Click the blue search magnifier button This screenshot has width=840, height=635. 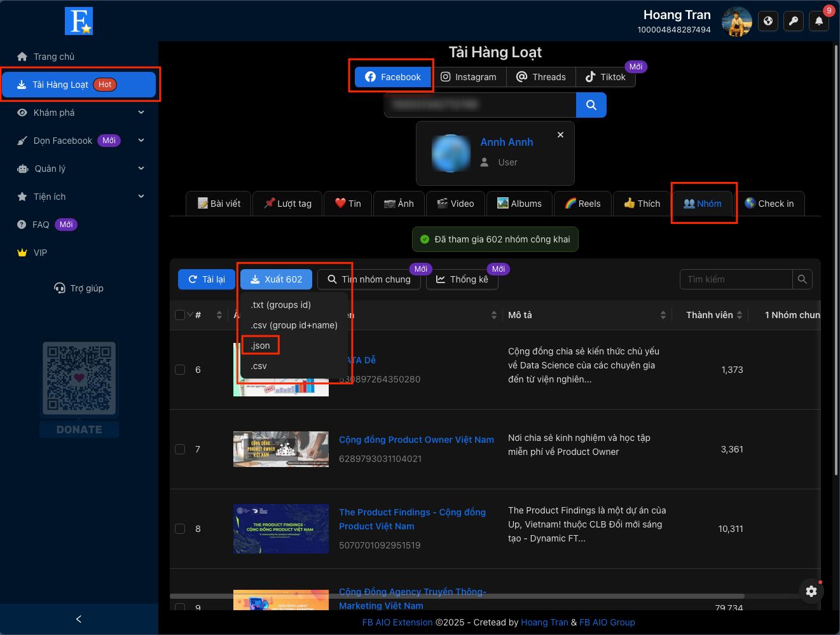pyautogui.click(x=591, y=105)
